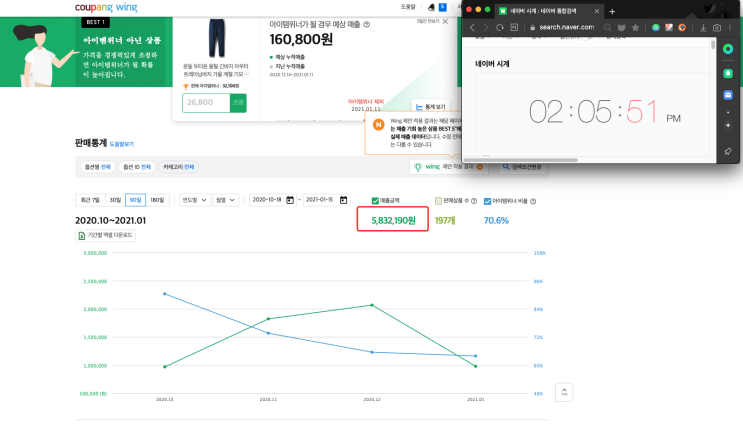Click the horizontal scrollbar in Naver window
Screen dimensions: 743x428
click(x=521, y=160)
